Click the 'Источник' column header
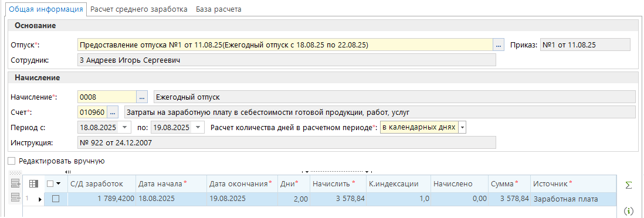 tap(573, 184)
